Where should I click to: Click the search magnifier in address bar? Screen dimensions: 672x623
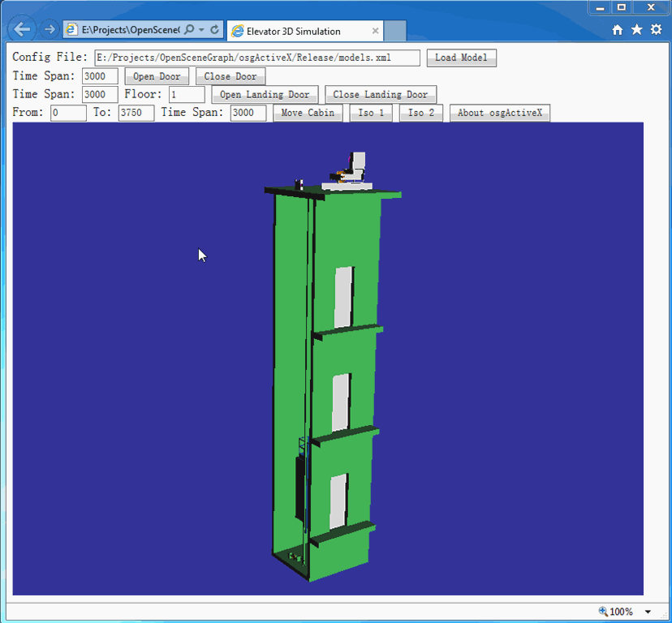[189, 29]
